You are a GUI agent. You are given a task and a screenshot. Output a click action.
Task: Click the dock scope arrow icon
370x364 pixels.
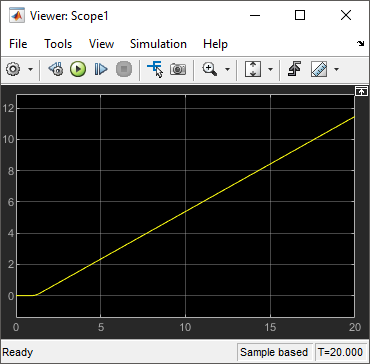click(x=361, y=43)
